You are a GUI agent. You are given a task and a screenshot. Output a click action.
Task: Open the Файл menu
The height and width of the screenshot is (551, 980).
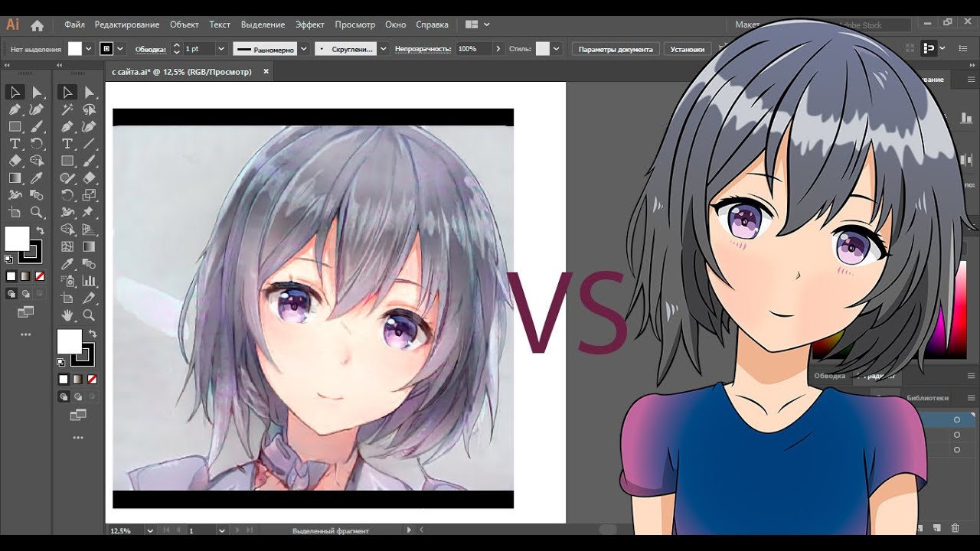click(x=74, y=24)
